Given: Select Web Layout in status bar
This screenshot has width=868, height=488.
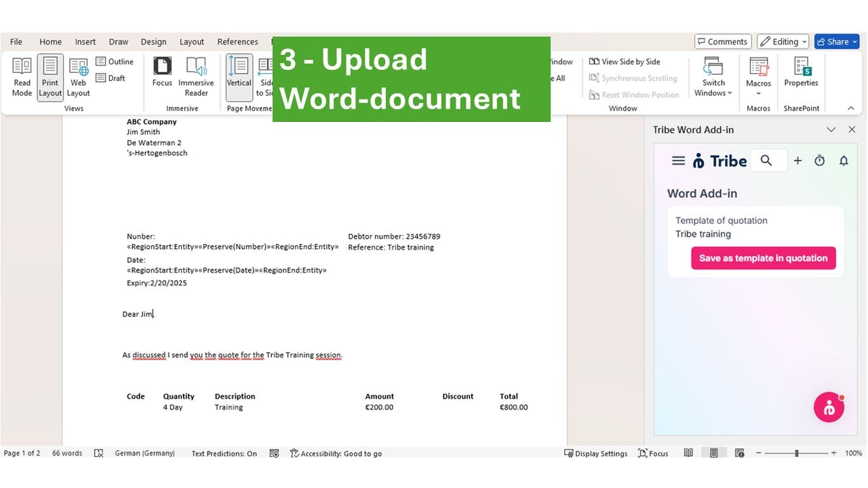Looking at the screenshot, I should pos(740,453).
